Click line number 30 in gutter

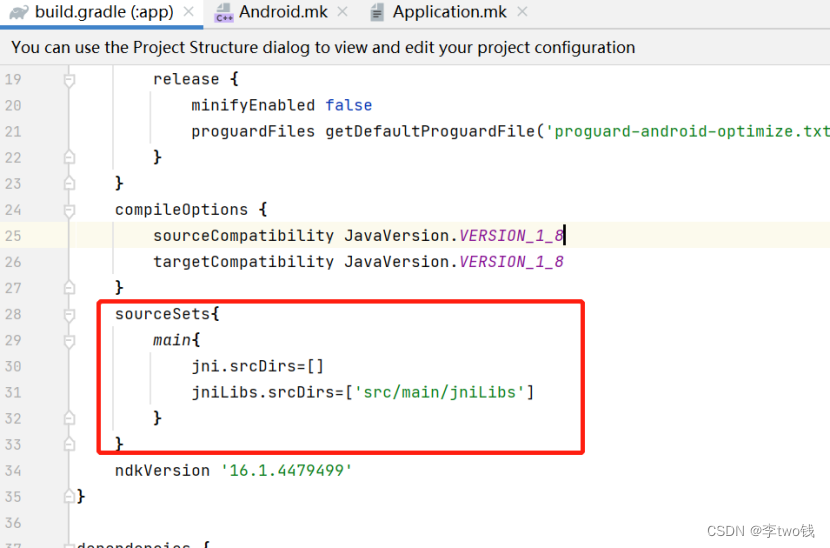pyautogui.click(x=13, y=366)
